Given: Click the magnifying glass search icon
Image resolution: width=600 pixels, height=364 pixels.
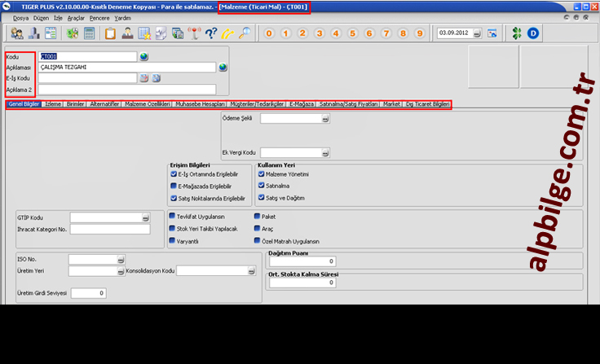Looking at the screenshot, I should [x=245, y=33].
